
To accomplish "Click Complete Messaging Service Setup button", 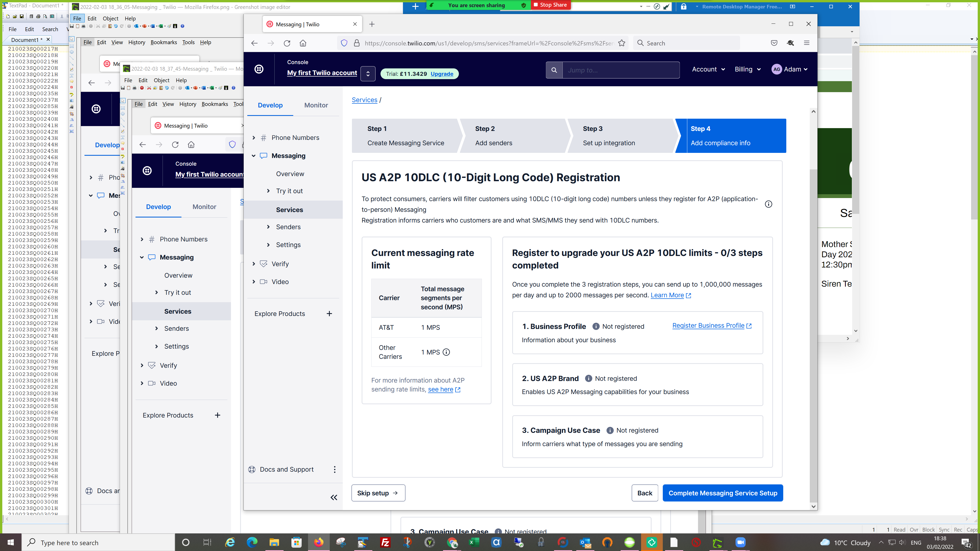I will point(722,493).
